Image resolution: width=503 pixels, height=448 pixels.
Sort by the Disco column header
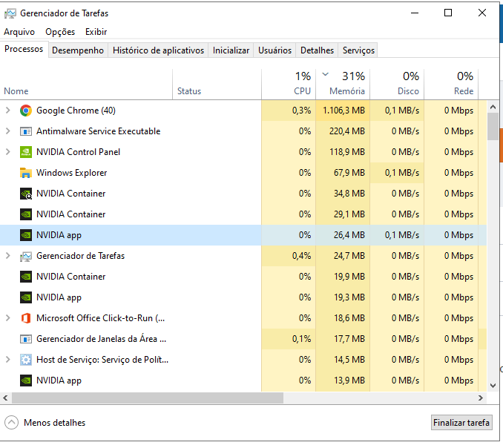(397, 84)
